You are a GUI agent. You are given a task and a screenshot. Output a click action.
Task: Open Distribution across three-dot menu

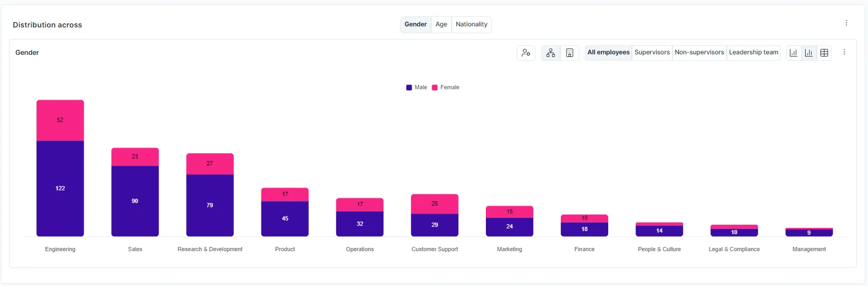[x=846, y=23]
